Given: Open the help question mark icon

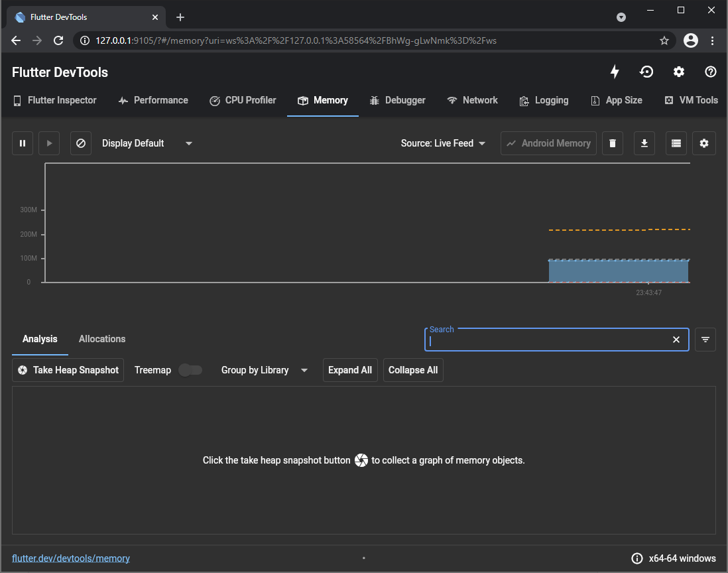Looking at the screenshot, I should 710,72.
